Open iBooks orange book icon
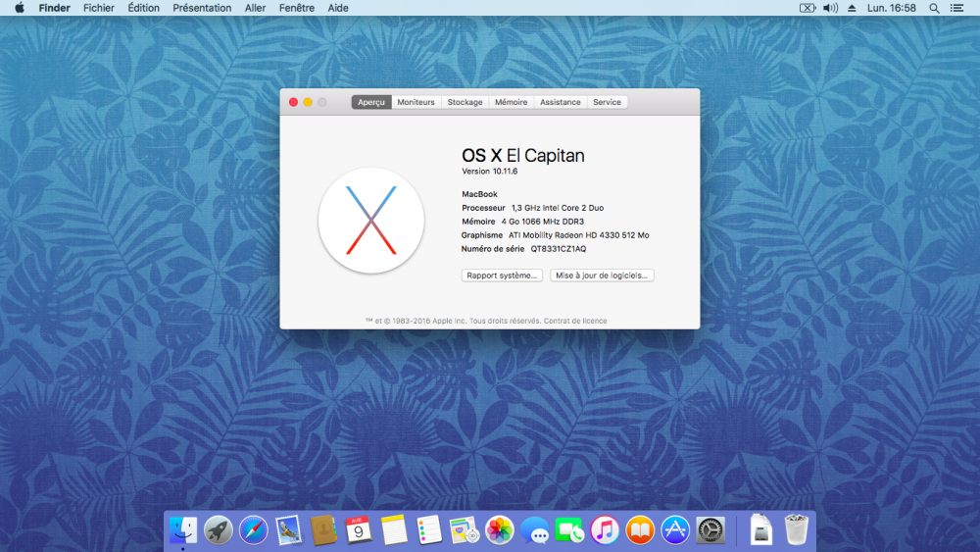The height and width of the screenshot is (552, 980). point(640,530)
